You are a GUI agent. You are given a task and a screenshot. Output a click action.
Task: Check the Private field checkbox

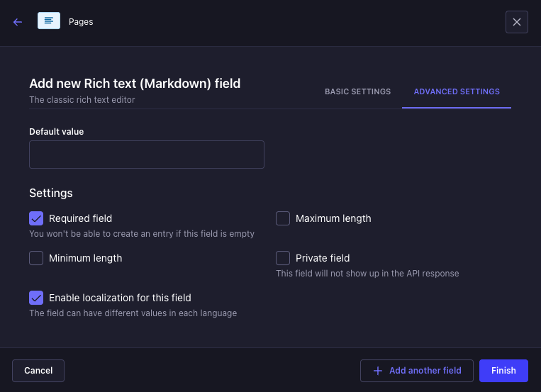pos(283,258)
